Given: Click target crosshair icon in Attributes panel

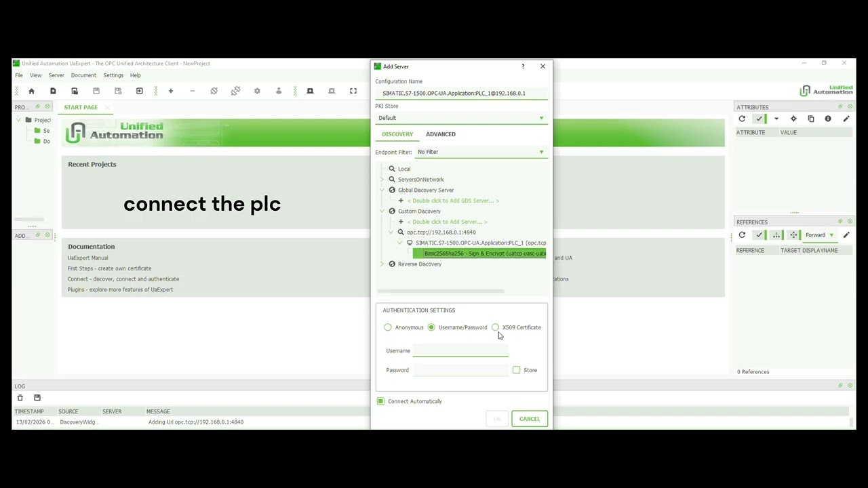Looking at the screenshot, I should [x=793, y=119].
